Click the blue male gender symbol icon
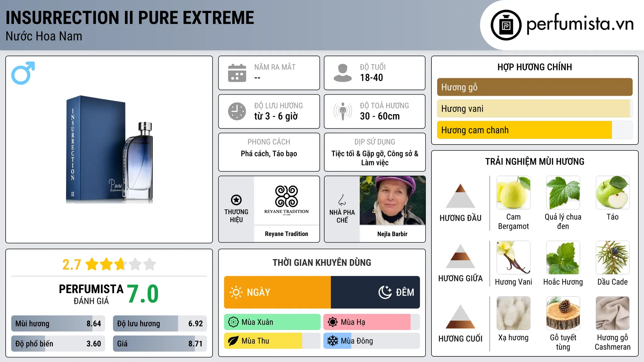This screenshot has width=644, height=362. [x=23, y=73]
